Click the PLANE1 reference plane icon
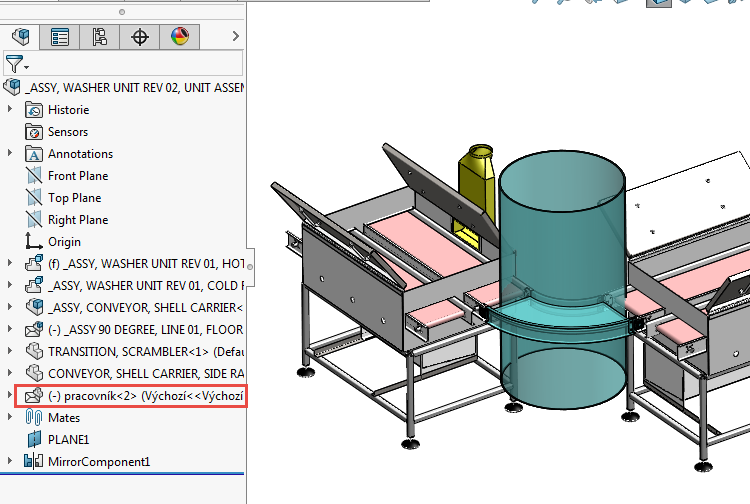 pyautogui.click(x=34, y=439)
